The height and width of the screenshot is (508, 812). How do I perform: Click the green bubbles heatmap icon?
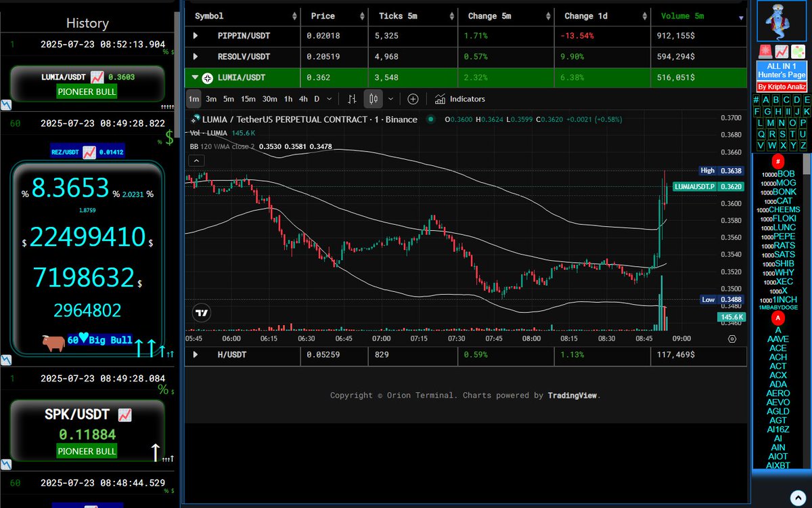click(798, 51)
